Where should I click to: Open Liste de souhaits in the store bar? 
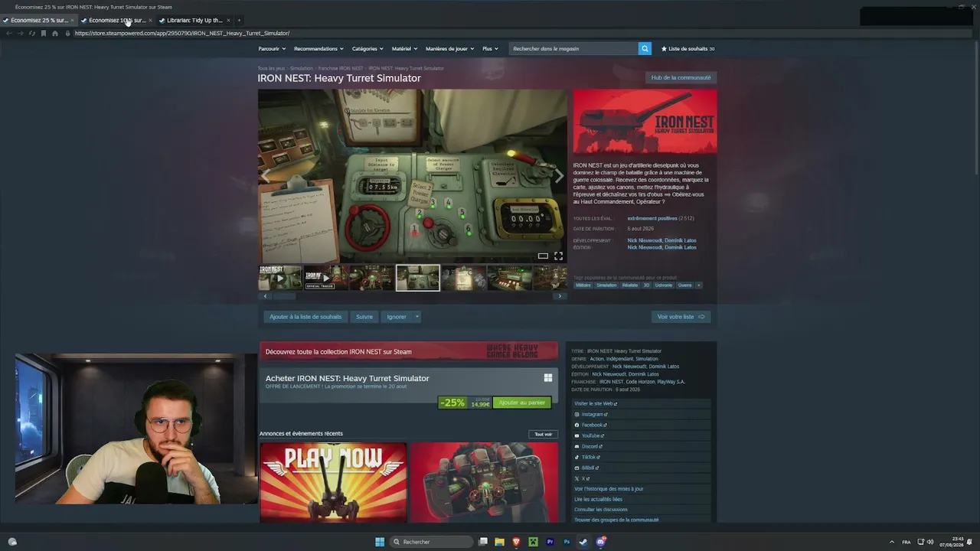pos(688,48)
